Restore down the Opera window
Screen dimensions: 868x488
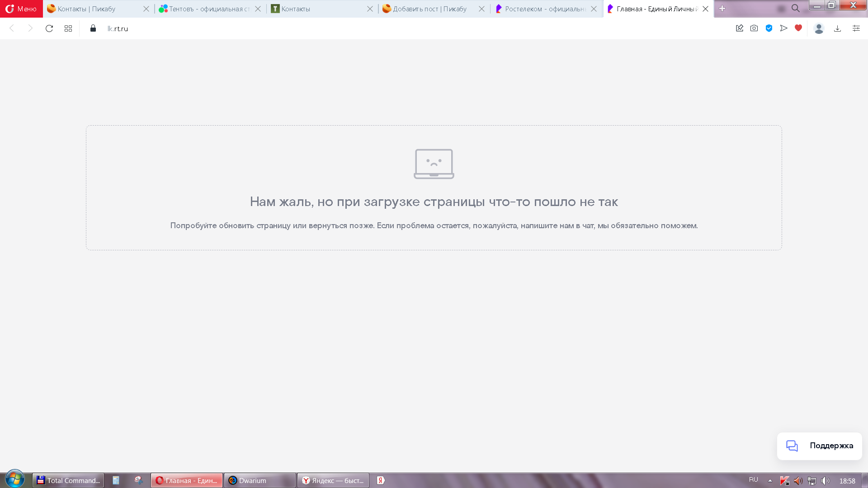tap(832, 5)
